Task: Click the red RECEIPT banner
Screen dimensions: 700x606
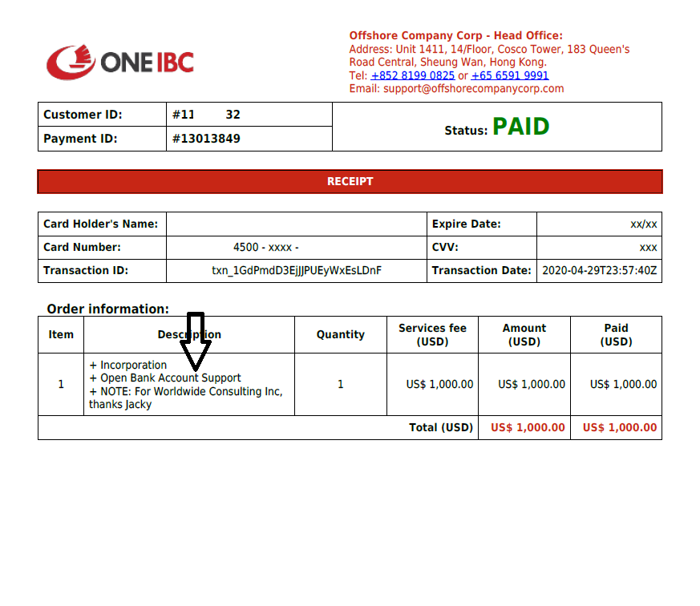Action: tap(350, 182)
